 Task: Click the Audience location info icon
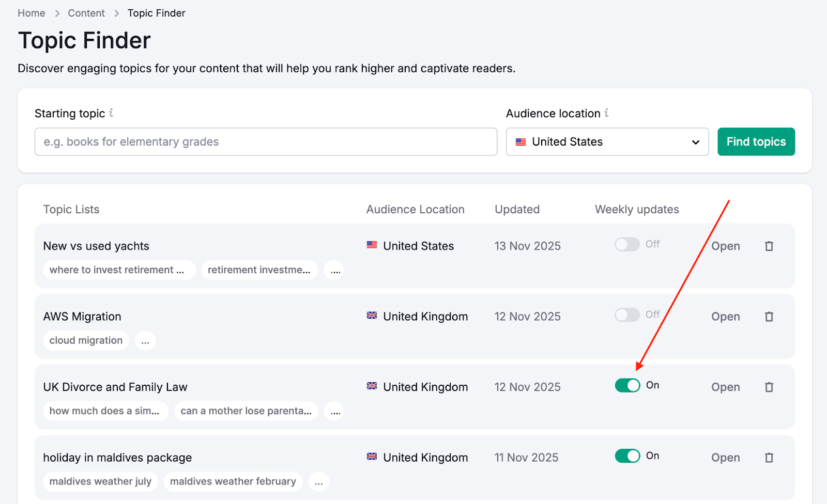click(606, 113)
